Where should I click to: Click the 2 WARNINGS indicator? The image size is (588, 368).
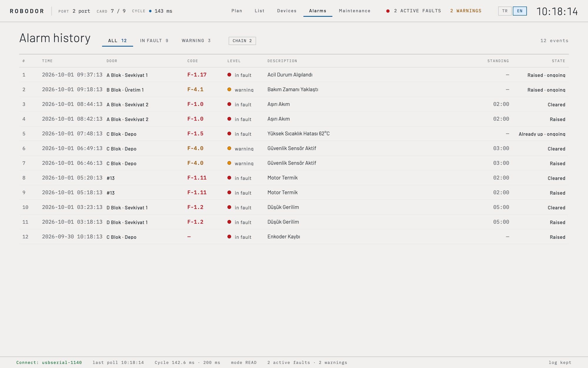(466, 11)
